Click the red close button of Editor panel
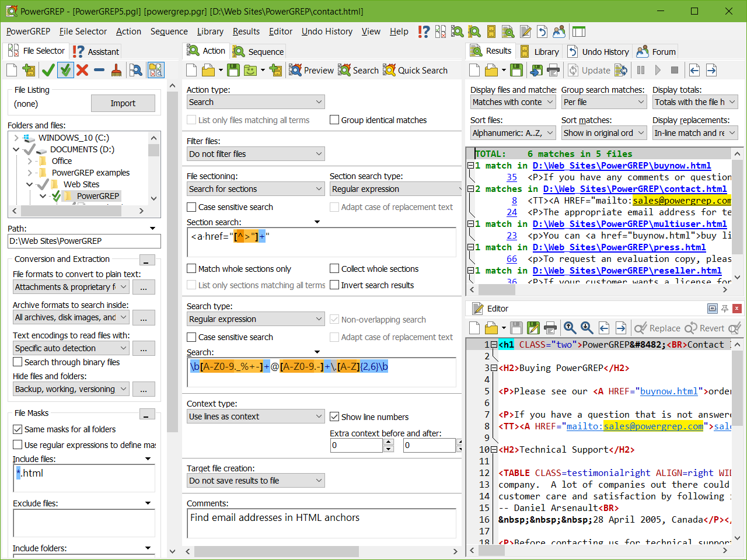 tap(737, 309)
